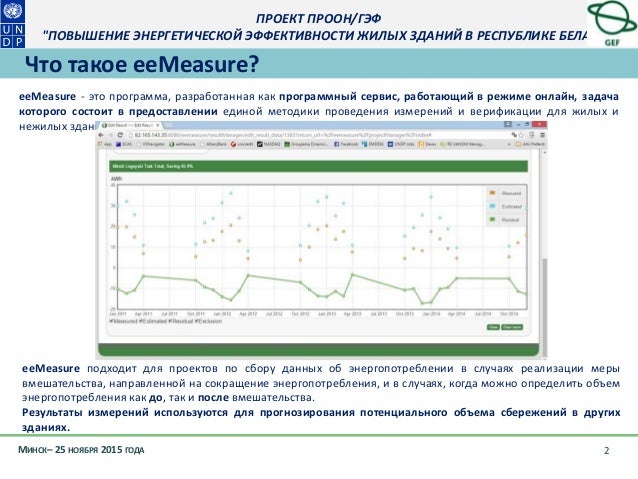Click the Residual legend color swatch
Image resolution: width=638 pixels, height=479 pixels.
[492, 220]
